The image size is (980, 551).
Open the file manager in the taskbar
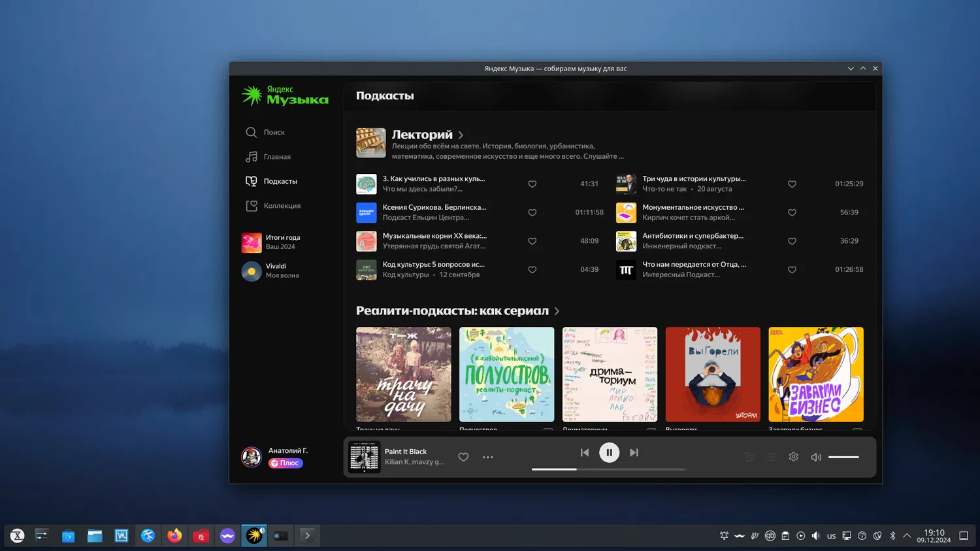click(95, 536)
